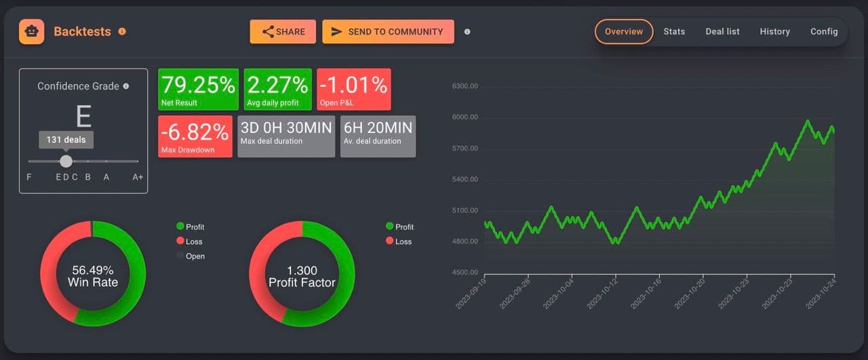Click the 3D 0H 30MIN Max deal duration card
Screen dimensions: 868x360
pyautogui.click(x=285, y=136)
